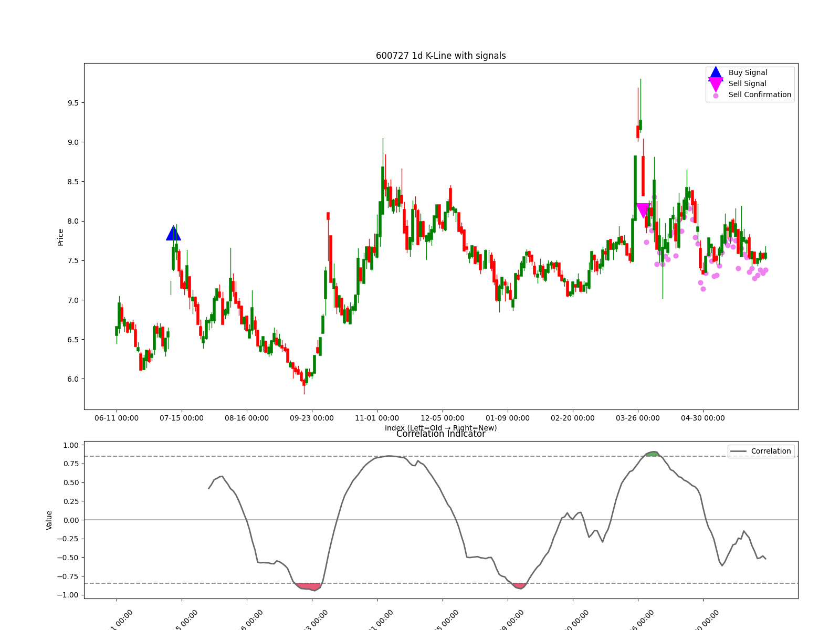Click the 'Price' y-axis label

(x=60, y=237)
